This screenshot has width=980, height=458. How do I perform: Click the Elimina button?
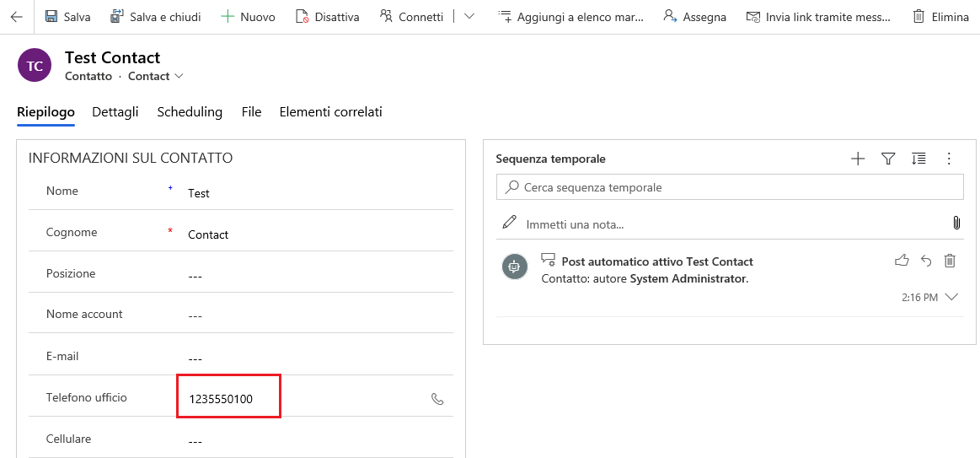click(940, 17)
